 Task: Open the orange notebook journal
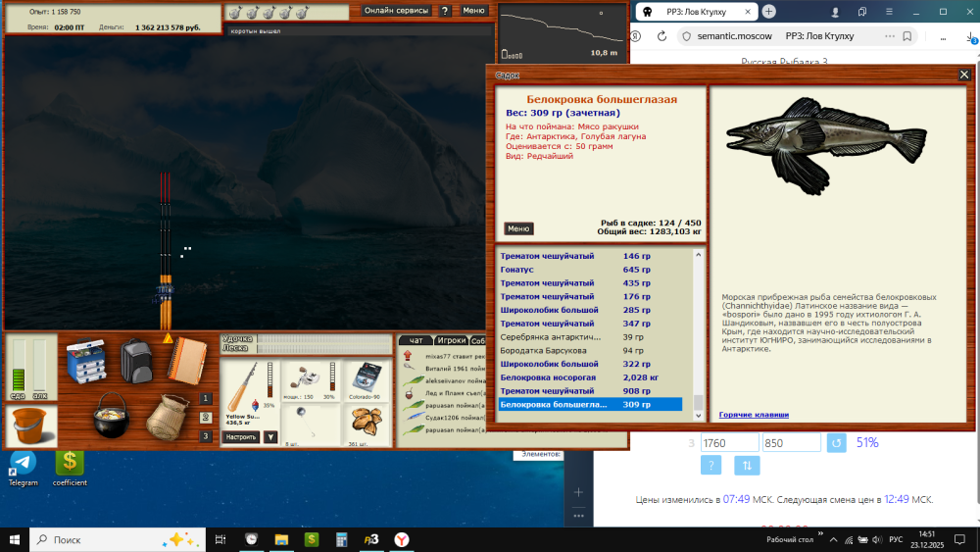187,362
